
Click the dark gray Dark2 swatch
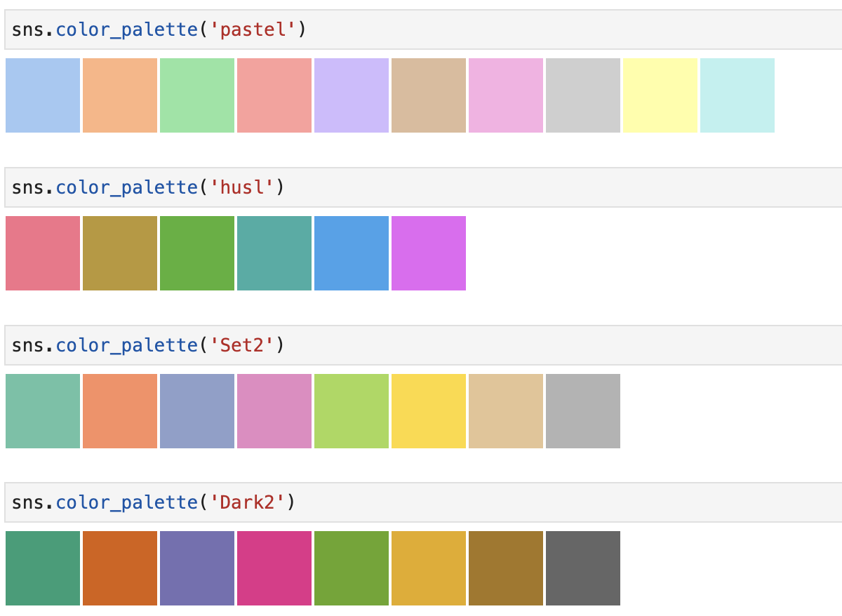[x=583, y=568]
